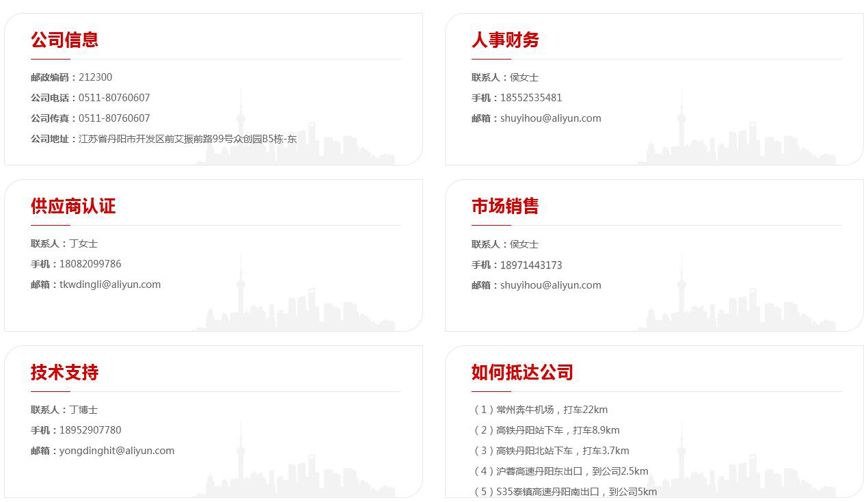Open the email link in the 人事财务 card

click(550, 118)
